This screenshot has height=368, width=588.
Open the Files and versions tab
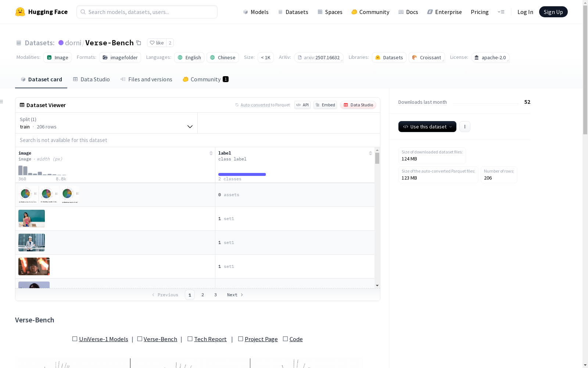click(146, 79)
